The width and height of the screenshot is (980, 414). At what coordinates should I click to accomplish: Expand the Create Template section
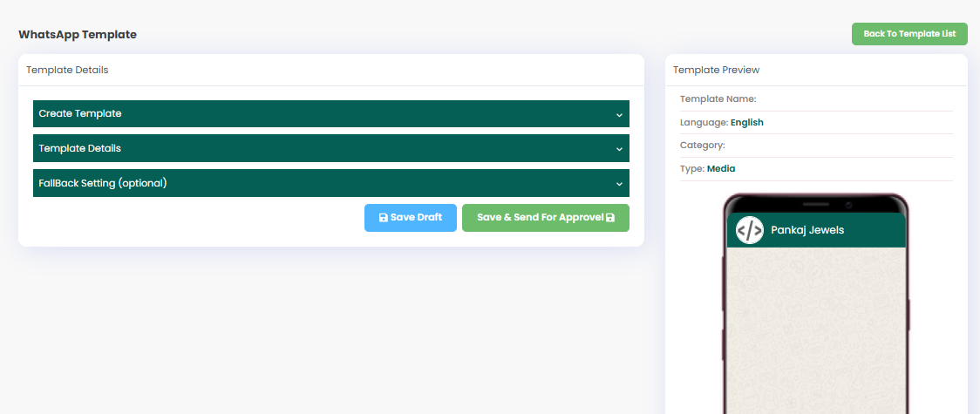coord(331,113)
